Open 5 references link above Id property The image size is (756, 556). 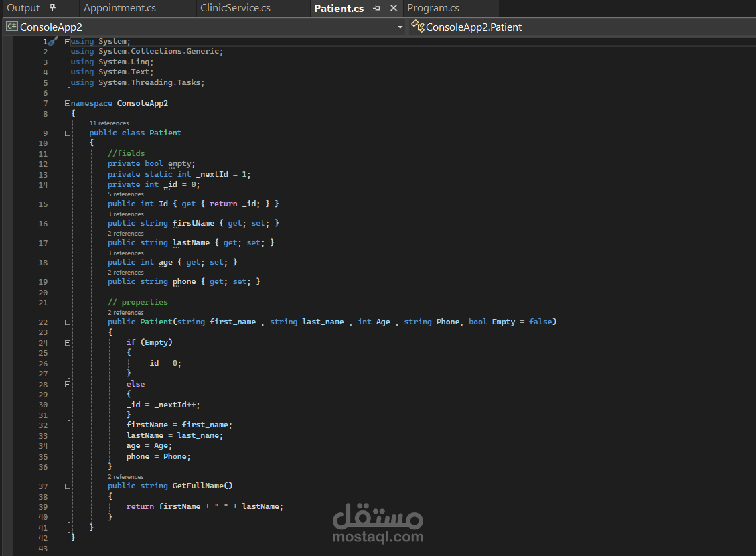point(126,194)
